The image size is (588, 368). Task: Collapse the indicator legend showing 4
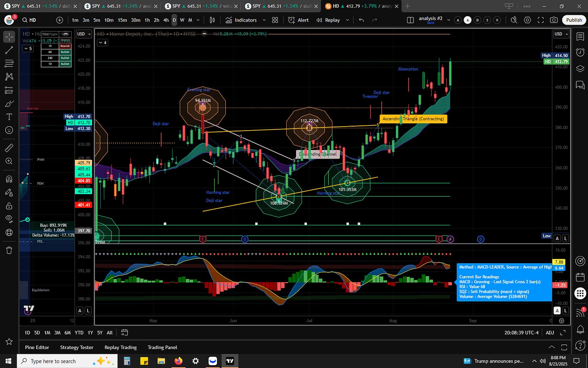tap(103, 42)
